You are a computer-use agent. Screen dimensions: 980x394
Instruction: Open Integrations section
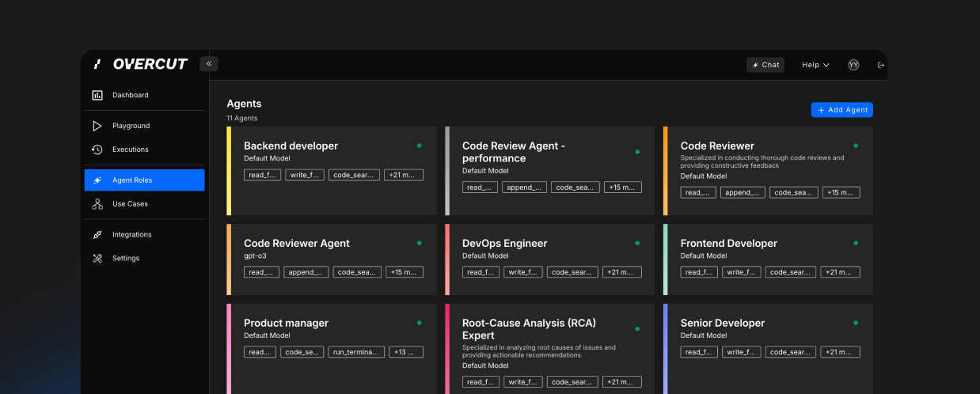[144, 235]
